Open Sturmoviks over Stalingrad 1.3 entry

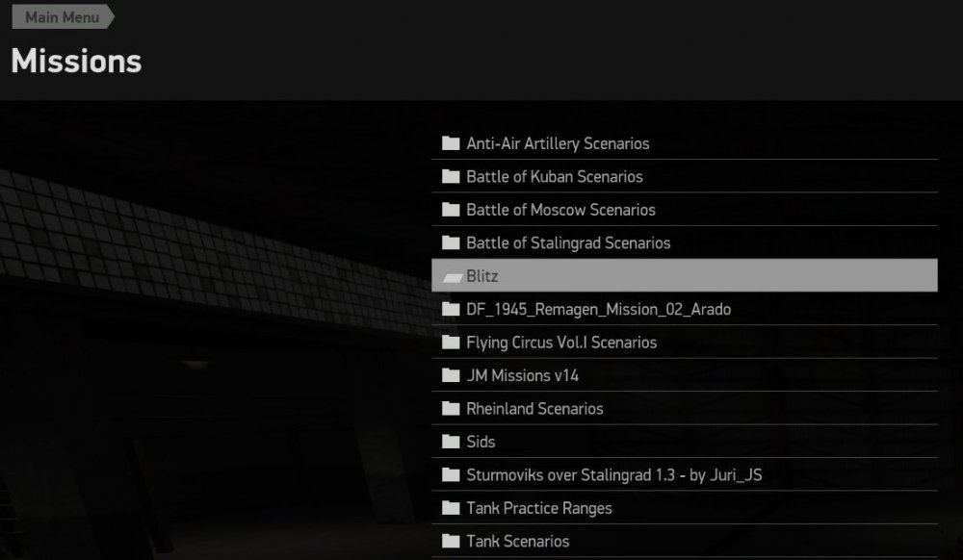(684, 474)
